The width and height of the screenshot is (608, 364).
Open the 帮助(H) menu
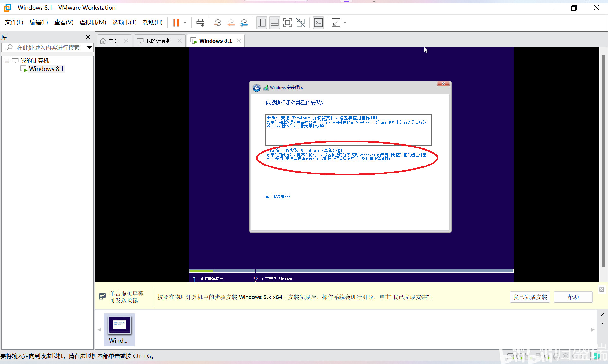153,22
